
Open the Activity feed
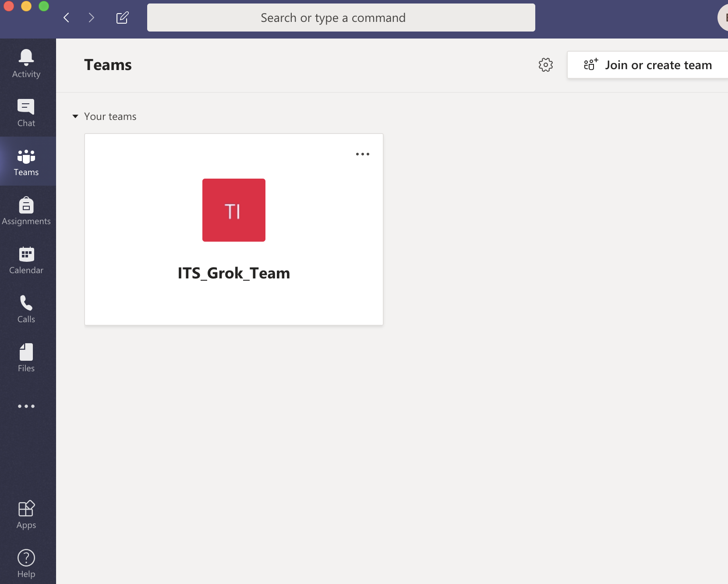(x=26, y=63)
